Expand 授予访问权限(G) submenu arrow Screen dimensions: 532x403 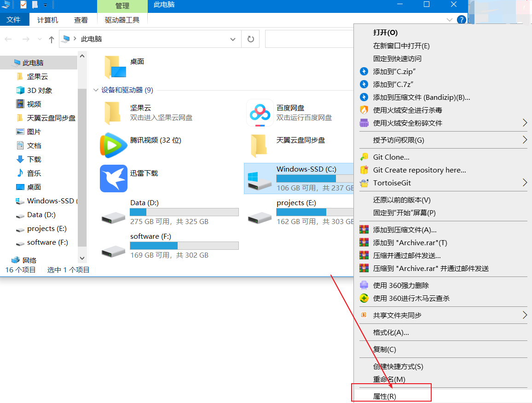[x=525, y=140]
